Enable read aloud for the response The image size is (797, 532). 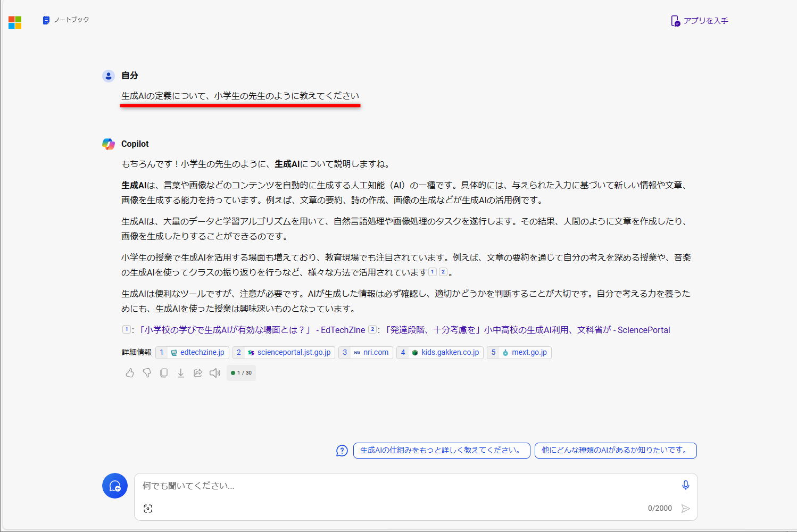214,373
